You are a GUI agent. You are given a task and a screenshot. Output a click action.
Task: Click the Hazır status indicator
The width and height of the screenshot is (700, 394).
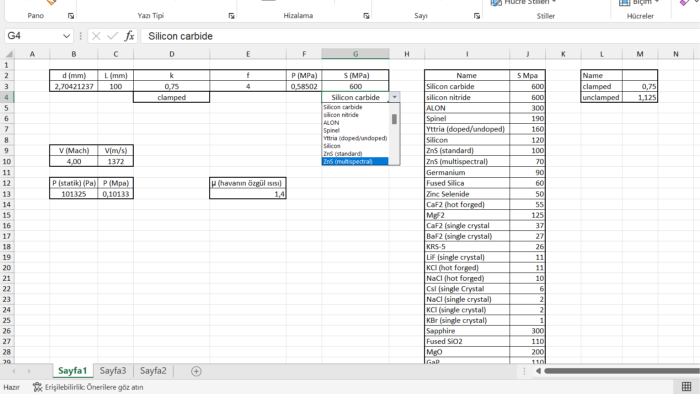(x=12, y=387)
